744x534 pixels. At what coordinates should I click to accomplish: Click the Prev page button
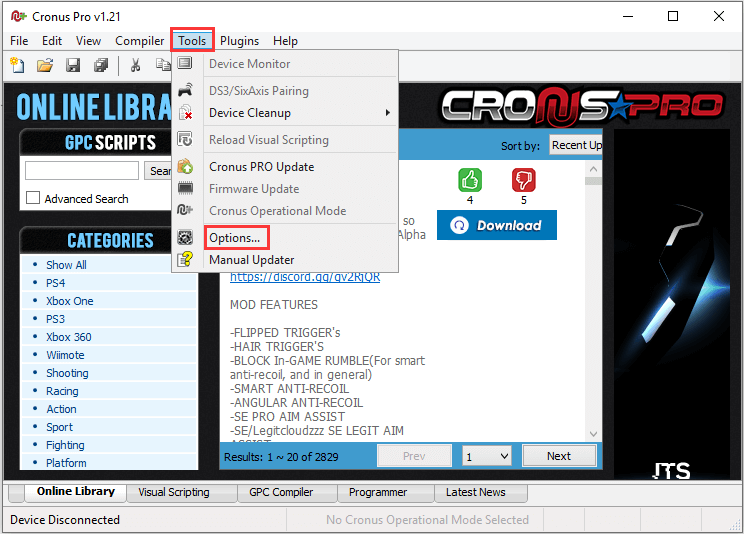tap(414, 456)
